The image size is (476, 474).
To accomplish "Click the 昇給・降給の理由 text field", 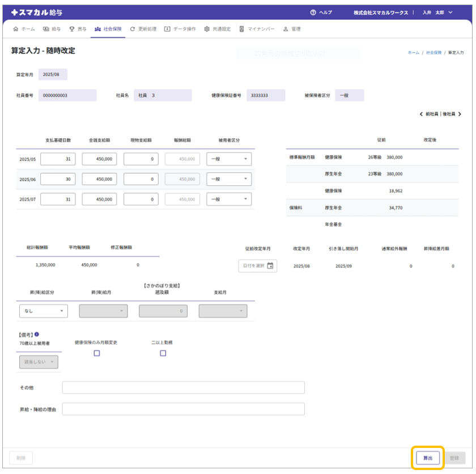I will tap(183, 409).
